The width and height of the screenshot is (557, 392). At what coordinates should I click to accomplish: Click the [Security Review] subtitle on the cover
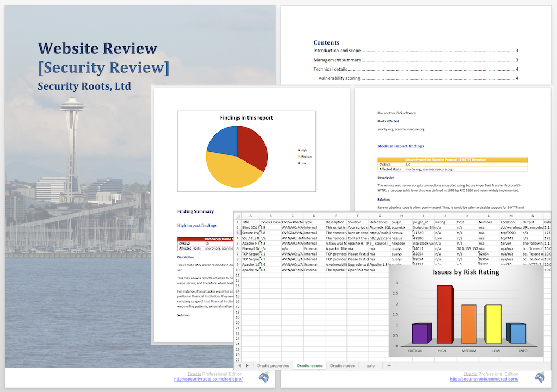click(x=104, y=67)
